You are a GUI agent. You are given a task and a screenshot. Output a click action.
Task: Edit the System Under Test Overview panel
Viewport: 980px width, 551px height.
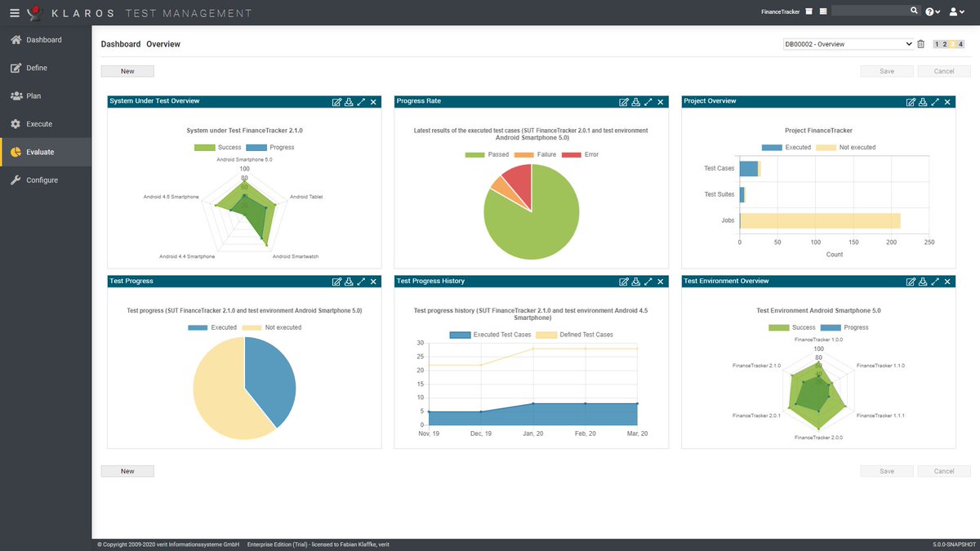(336, 102)
